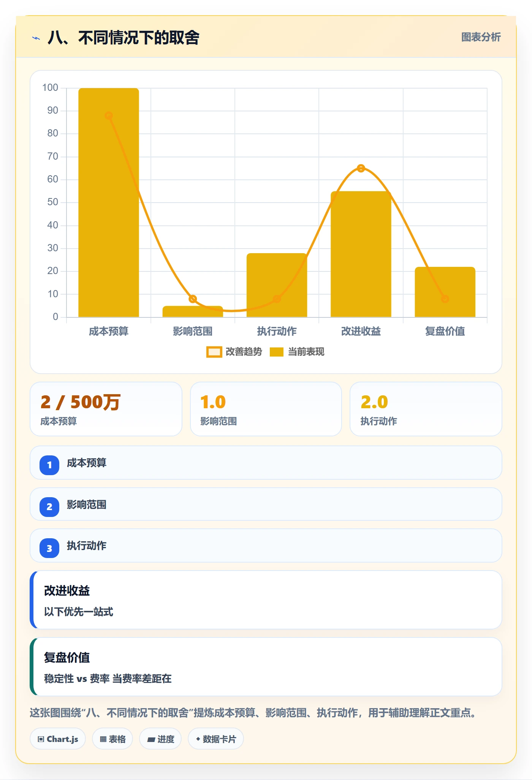Screen dimensions: 532x780
Task: Click the grid icon in the 表格 tag
Action: (103, 739)
